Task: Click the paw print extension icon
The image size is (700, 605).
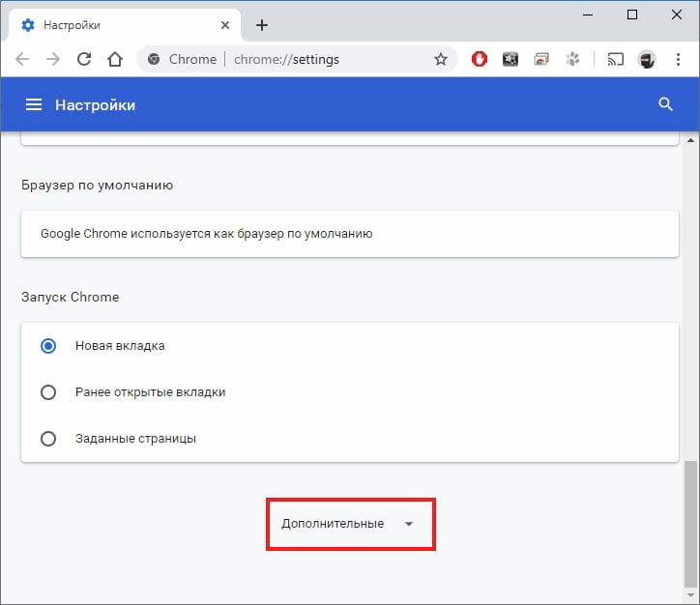Action: [572, 59]
